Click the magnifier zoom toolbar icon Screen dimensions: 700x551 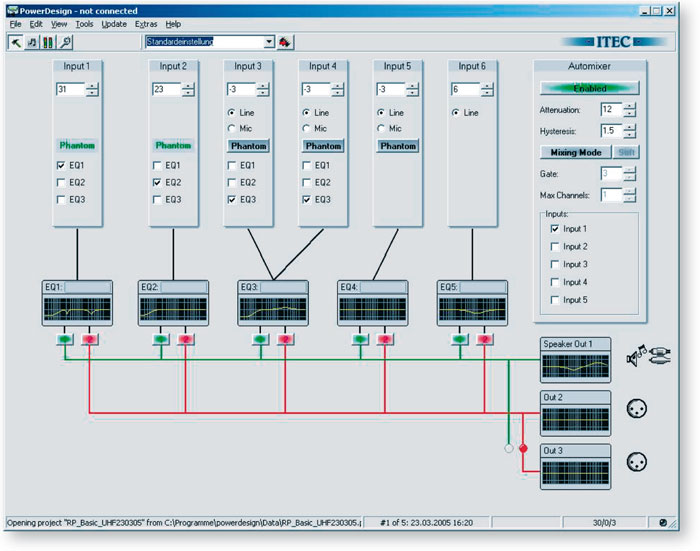pos(66,42)
